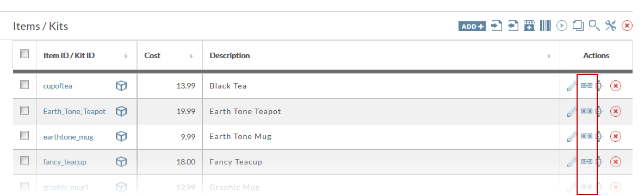Expand the Item ID / Kit ID column arrow
This screenshot has width=644, height=196.
[x=126, y=56]
